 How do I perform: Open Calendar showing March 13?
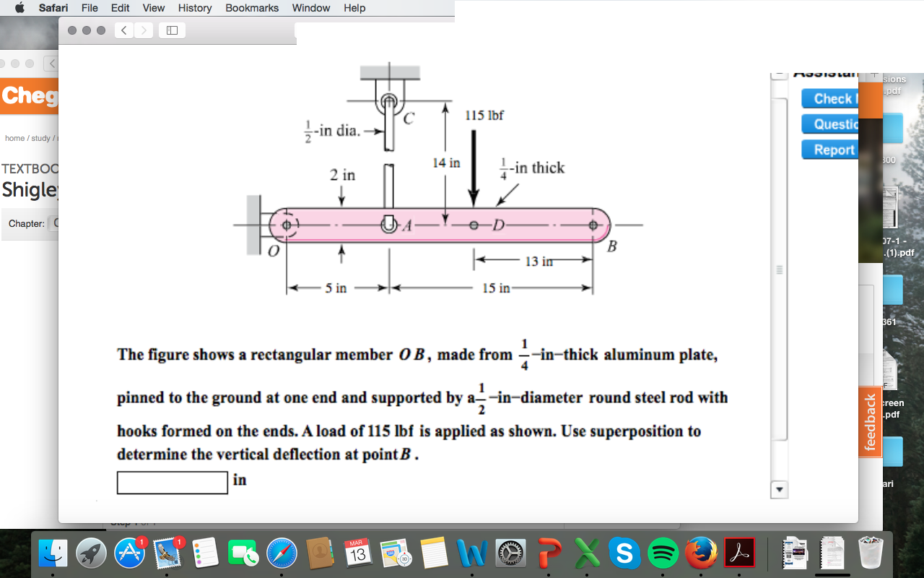coord(357,552)
